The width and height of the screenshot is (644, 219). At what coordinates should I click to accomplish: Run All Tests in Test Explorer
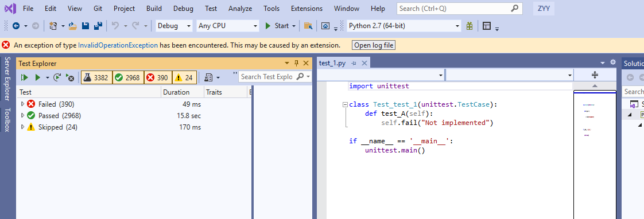[x=24, y=77]
